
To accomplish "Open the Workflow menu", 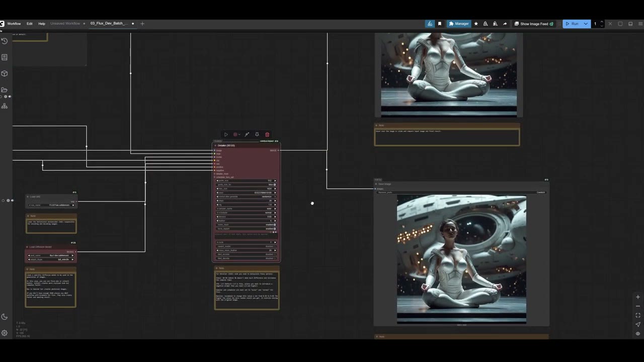I will [14, 24].
